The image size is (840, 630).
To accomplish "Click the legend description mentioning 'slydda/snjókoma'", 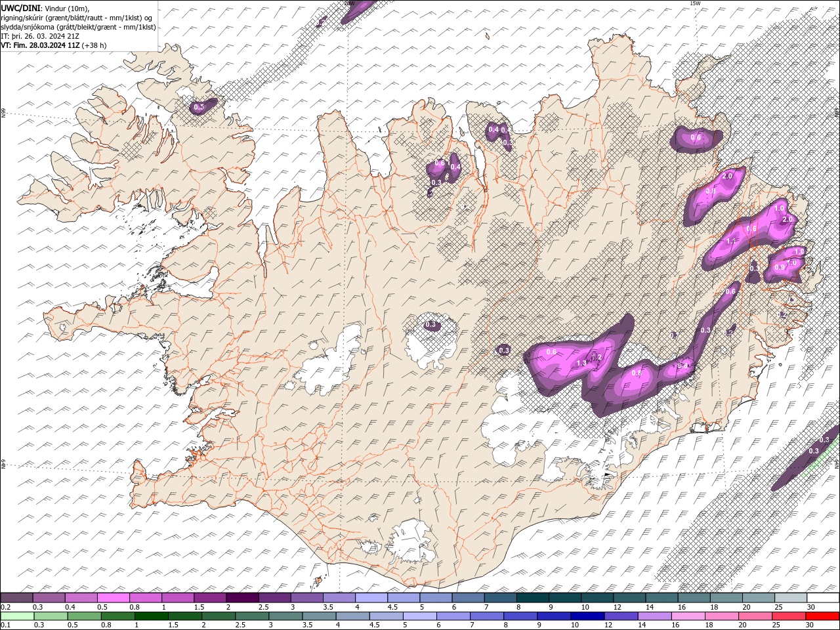I will coord(79,27).
